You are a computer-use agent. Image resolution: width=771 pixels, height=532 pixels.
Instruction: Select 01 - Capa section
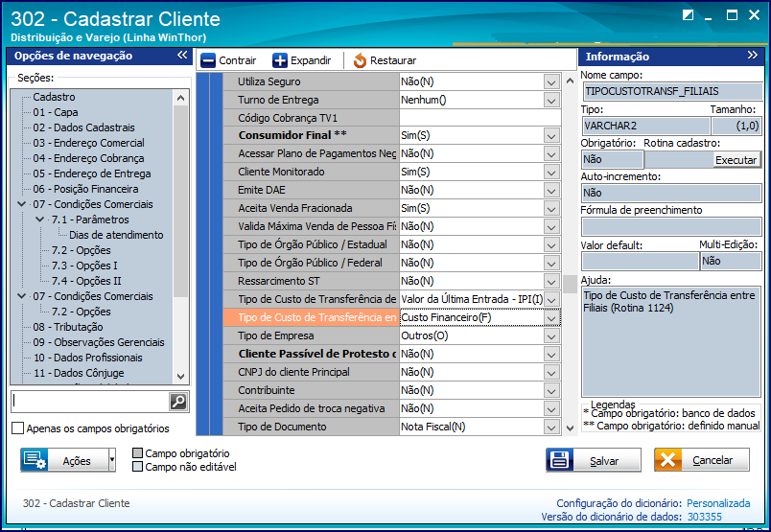(55, 112)
